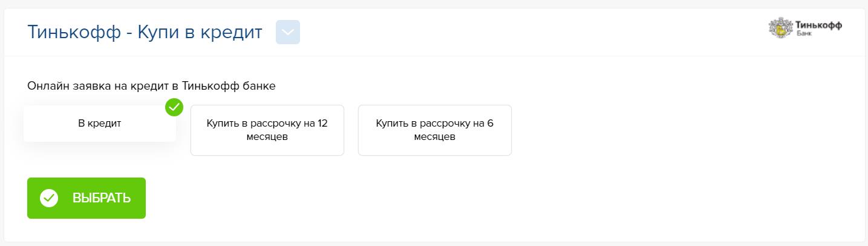Click the Tinkoff Bank crest emblem
Screen dimensions: 868x246
click(x=780, y=28)
